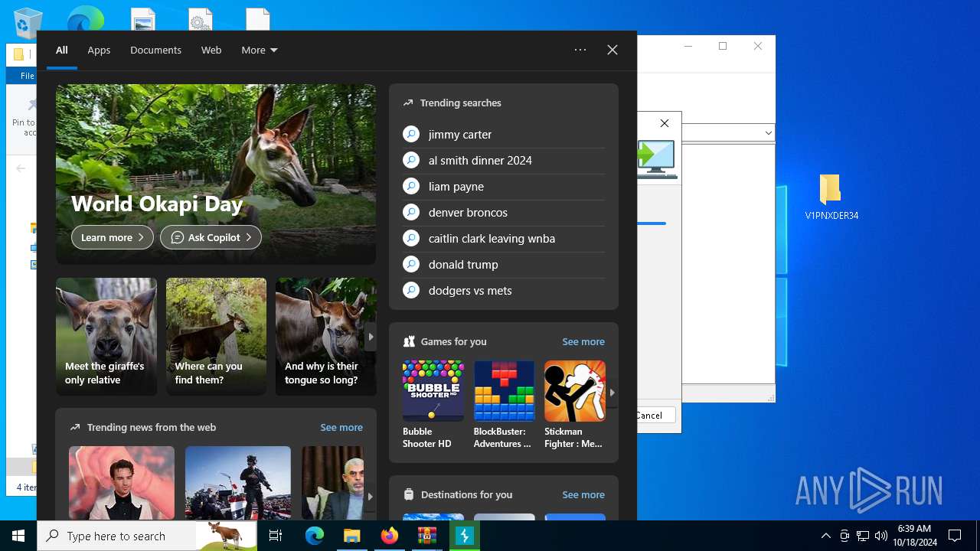Viewport: 980px width, 551px height.
Task: Search for denver broncos
Action: click(x=504, y=212)
